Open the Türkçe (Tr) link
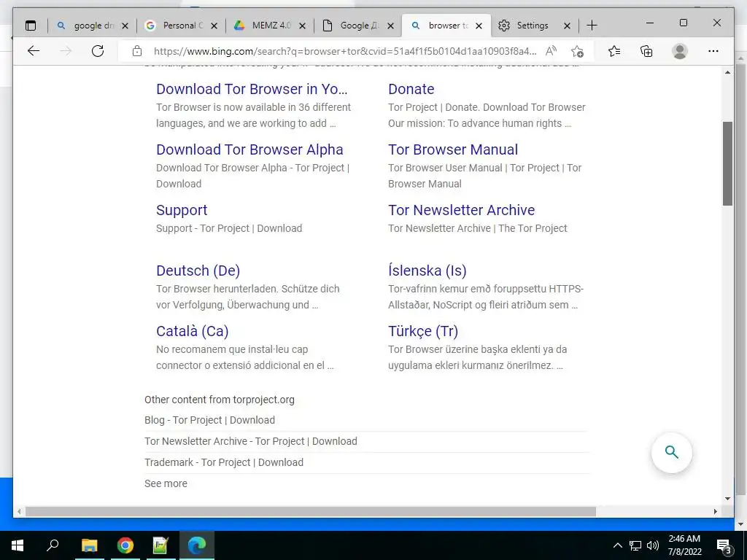 click(x=423, y=331)
